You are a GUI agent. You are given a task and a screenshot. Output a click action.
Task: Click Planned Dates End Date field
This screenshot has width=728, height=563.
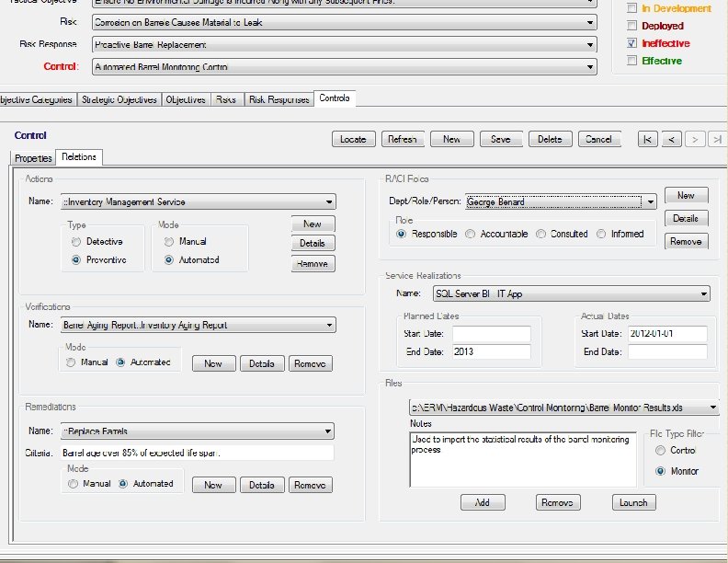coord(491,351)
